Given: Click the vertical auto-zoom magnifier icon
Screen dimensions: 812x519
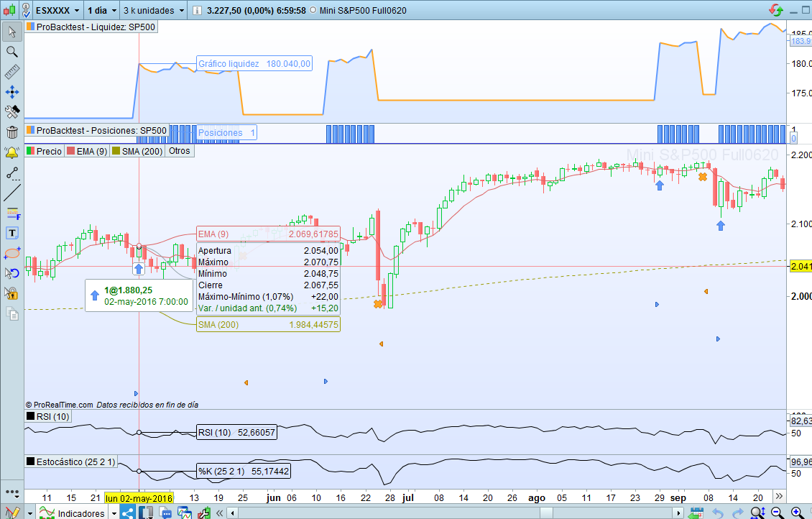Looking at the screenshot, I should pos(757,513).
